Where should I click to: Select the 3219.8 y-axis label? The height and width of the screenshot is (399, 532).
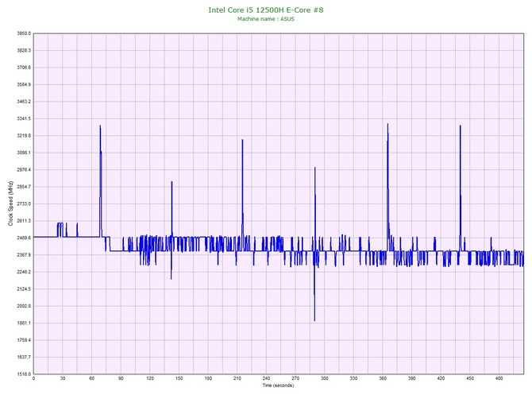point(24,136)
